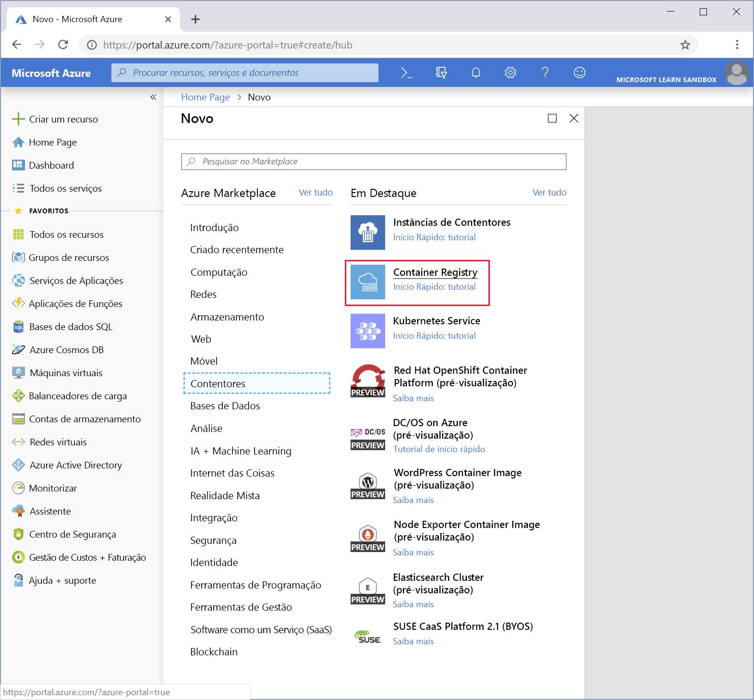Click Home Page breadcrumb link
Viewport: 754px width, 700px height.
(206, 97)
